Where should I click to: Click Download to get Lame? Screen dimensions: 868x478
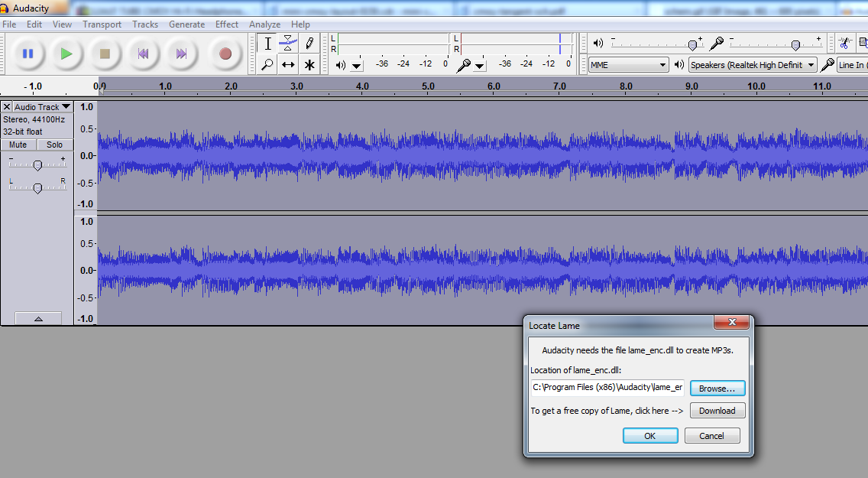717,411
